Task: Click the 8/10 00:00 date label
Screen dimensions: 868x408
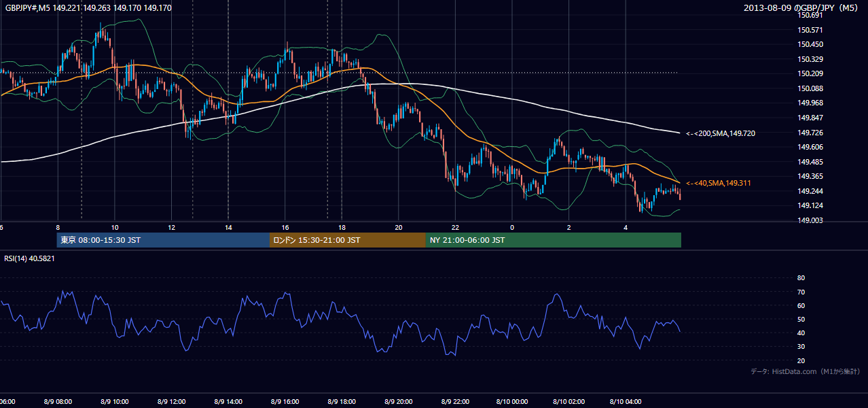Action: [x=511, y=401]
